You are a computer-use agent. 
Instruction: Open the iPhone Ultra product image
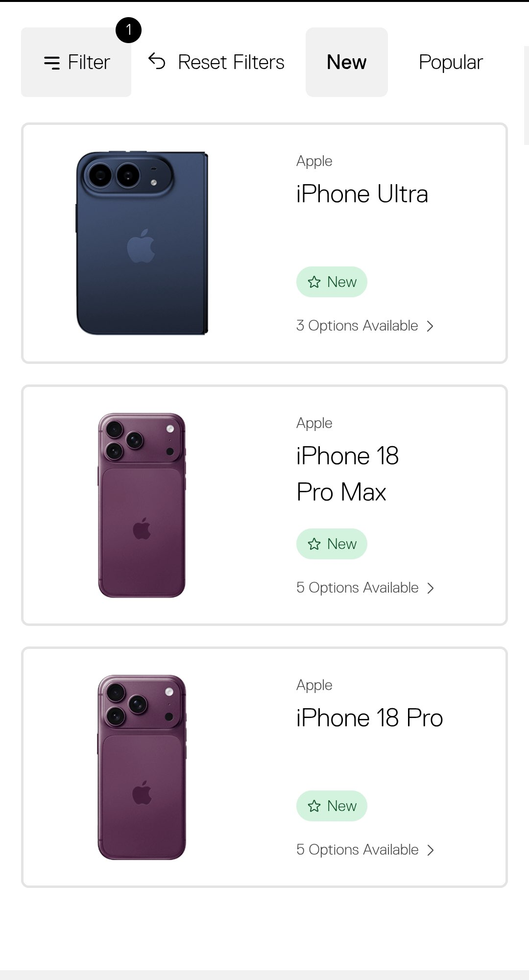click(x=142, y=243)
